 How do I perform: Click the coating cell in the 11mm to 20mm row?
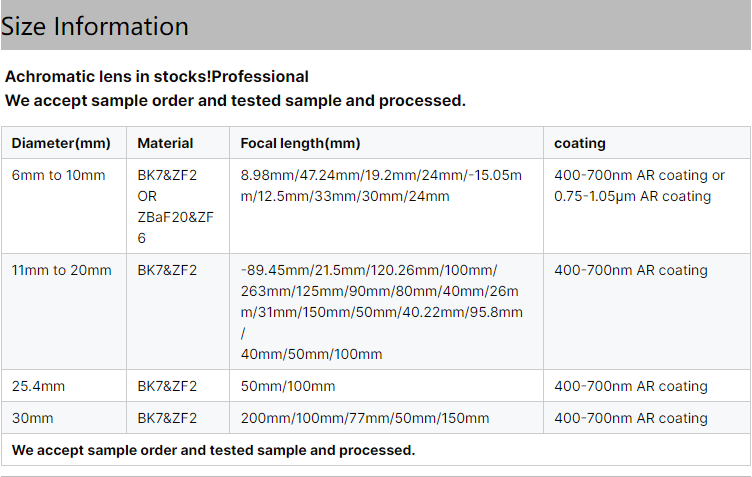pyautogui.click(x=630, y=270)
